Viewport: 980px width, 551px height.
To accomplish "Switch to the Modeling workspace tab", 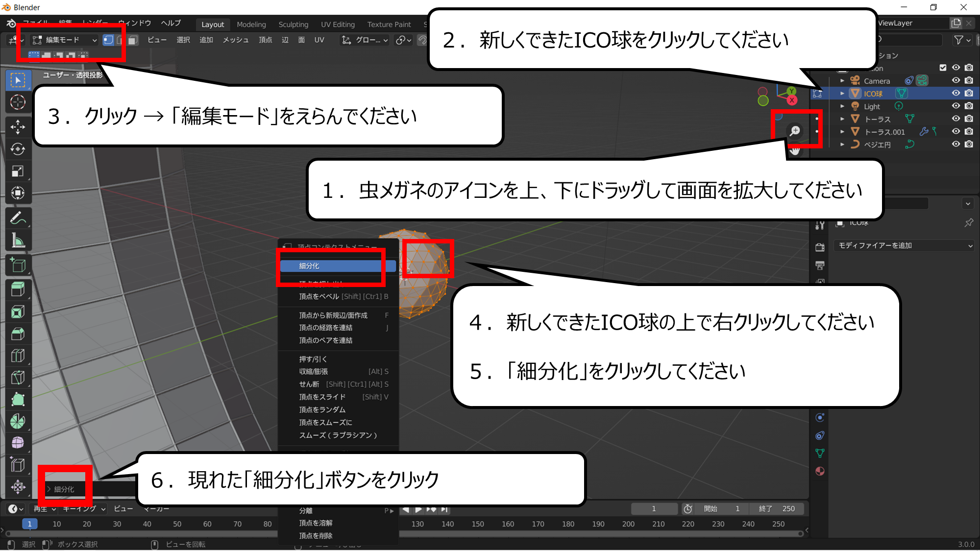I will point(251,24).
